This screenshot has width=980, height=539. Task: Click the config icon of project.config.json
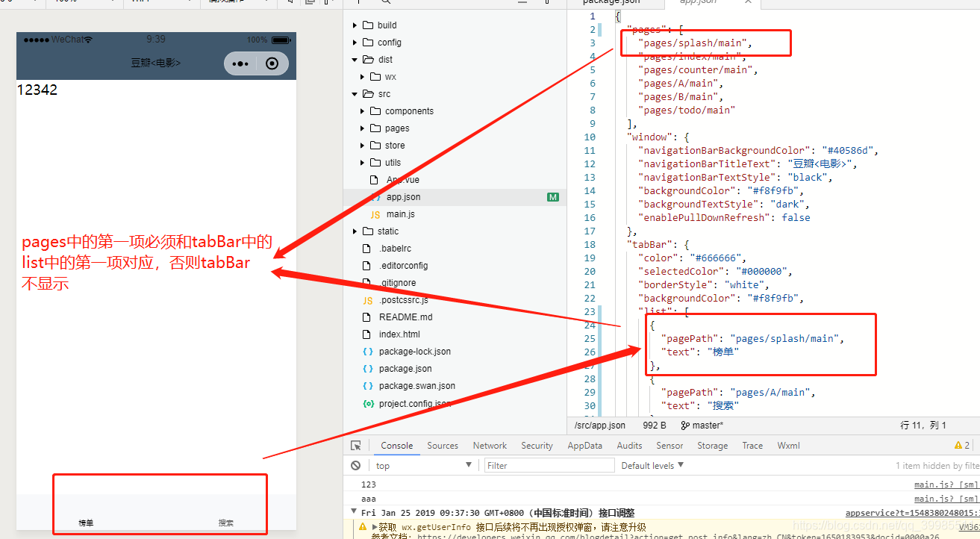click(x=367, y=403)
